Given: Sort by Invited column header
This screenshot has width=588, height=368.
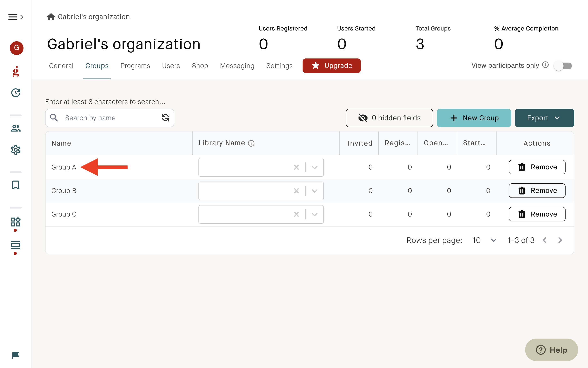Looking at the screenshot, I should [360, 143].
